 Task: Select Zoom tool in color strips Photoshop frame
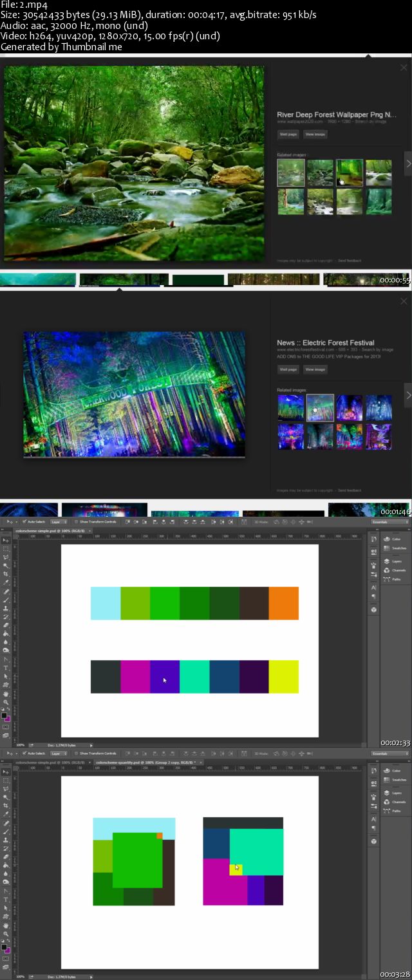pos(6,702)
